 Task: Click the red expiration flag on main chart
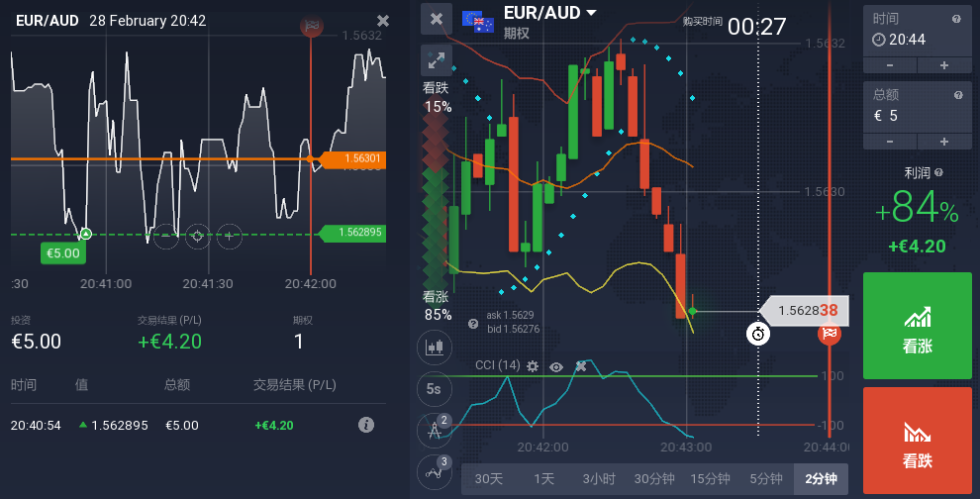830,333
